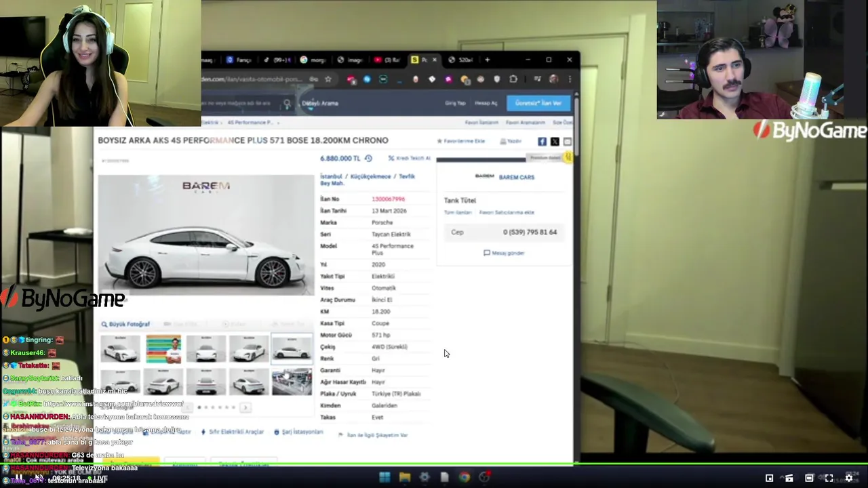Click Mesaj gönder to the seller
868x488 pixels.
coord(504,253)
